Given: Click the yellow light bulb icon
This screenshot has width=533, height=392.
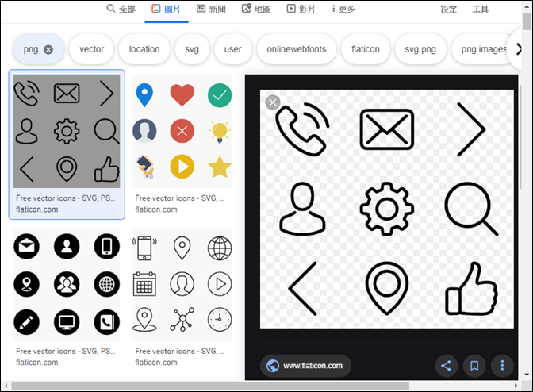Looking at the screenshot, I should tap(220, 131).
